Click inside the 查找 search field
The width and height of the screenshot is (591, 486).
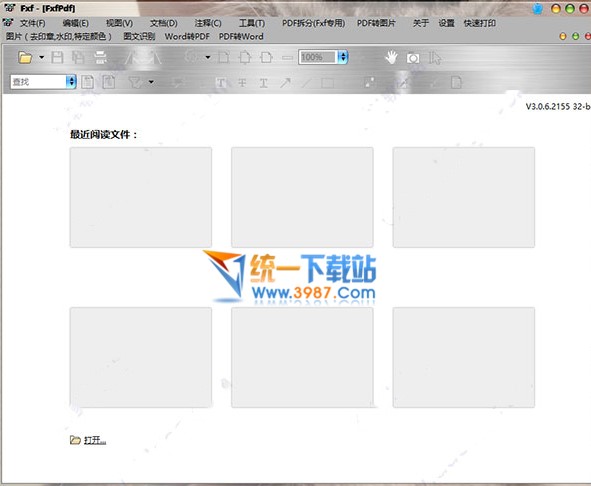38,81
